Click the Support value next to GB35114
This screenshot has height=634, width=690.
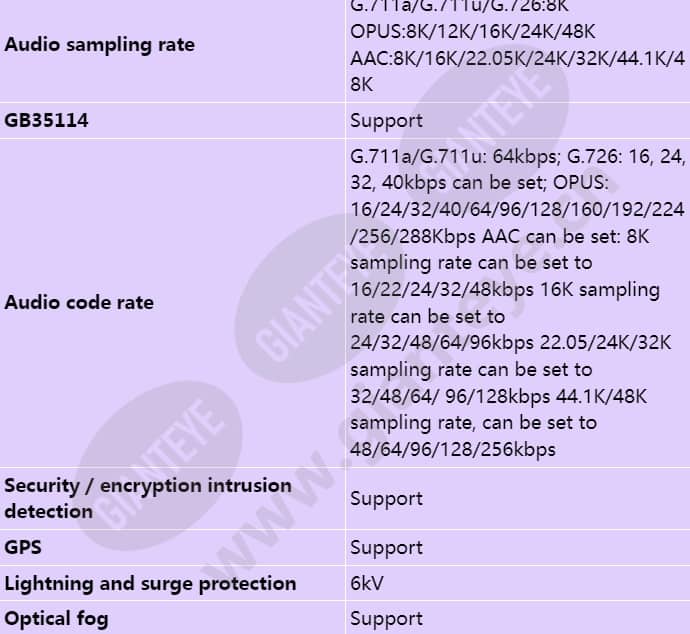tap(386, 121)
